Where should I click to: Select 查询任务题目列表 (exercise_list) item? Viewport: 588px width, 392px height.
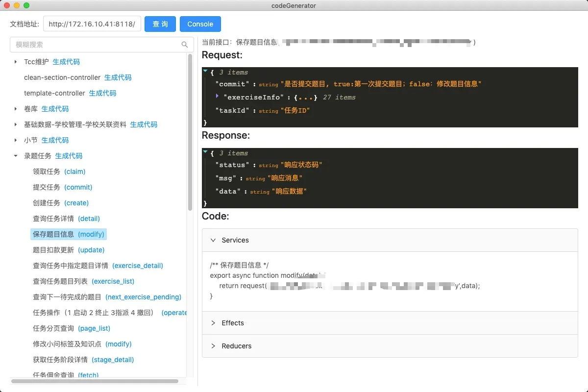pos(83,281)
